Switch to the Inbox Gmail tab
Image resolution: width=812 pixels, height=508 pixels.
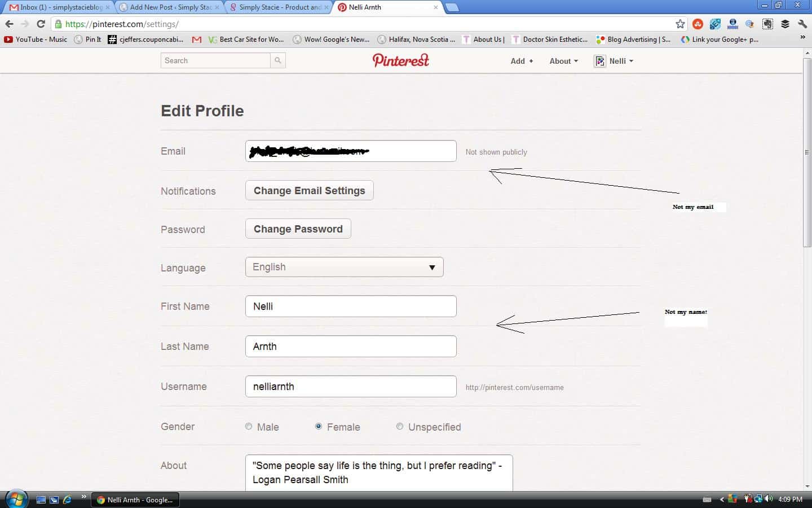point(56,7)
